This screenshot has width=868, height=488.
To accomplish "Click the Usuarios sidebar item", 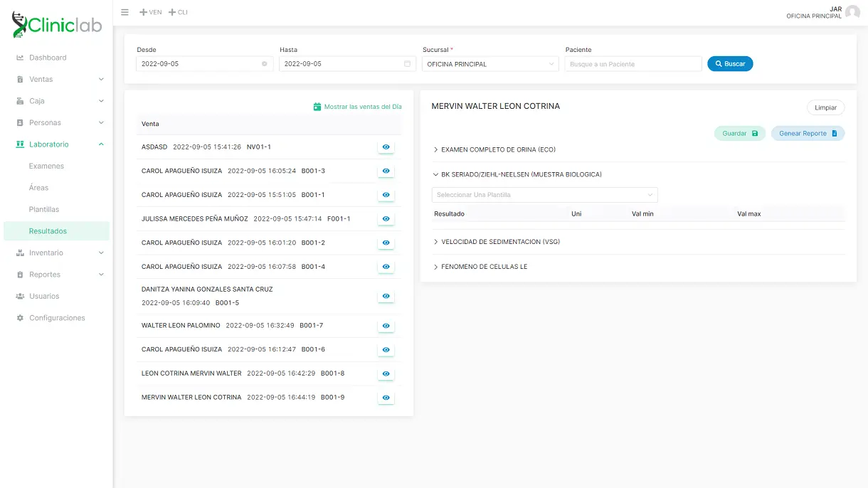I will point(44,296).
